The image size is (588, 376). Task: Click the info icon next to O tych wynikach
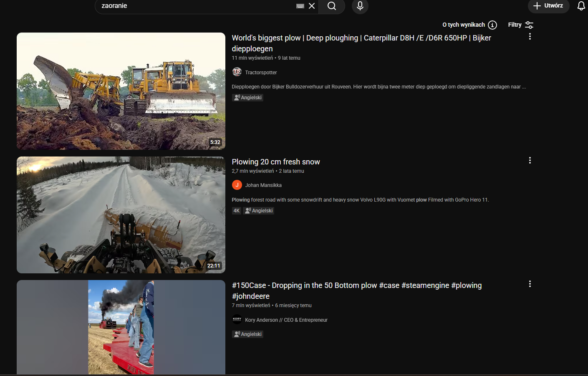492,25
